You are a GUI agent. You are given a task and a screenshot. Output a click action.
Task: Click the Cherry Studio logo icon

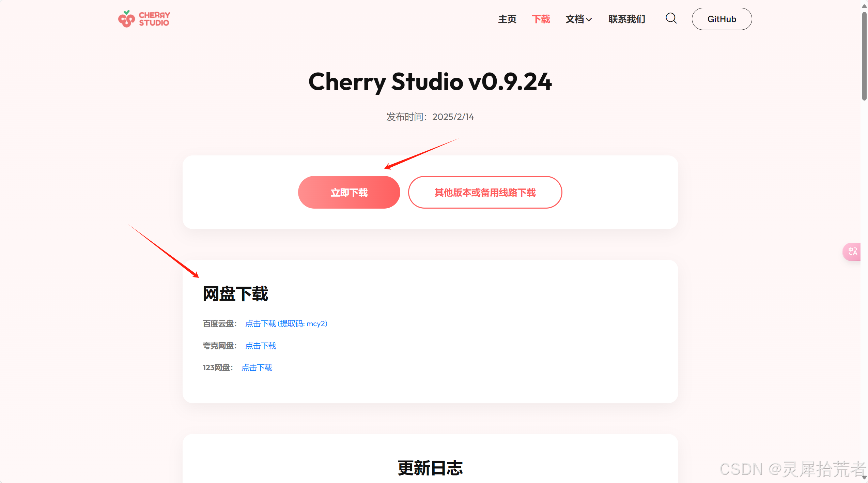pyautogui.click(x=126, y=19)
